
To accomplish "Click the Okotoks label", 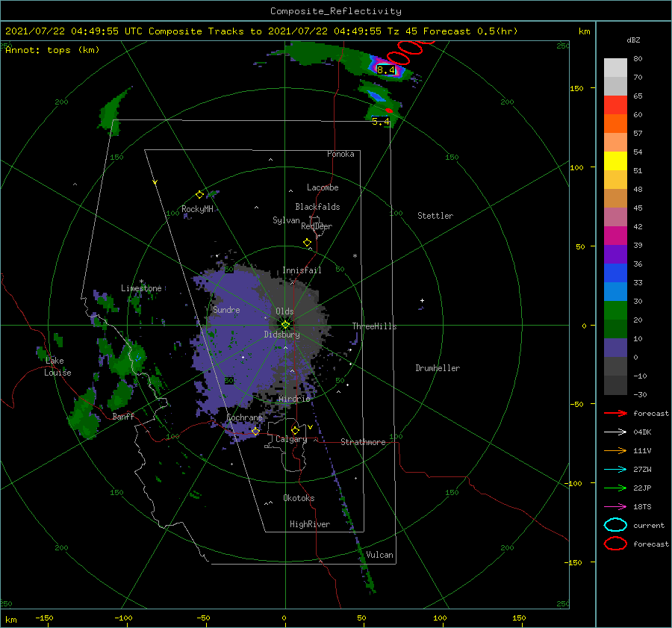I will coord(299,498).
